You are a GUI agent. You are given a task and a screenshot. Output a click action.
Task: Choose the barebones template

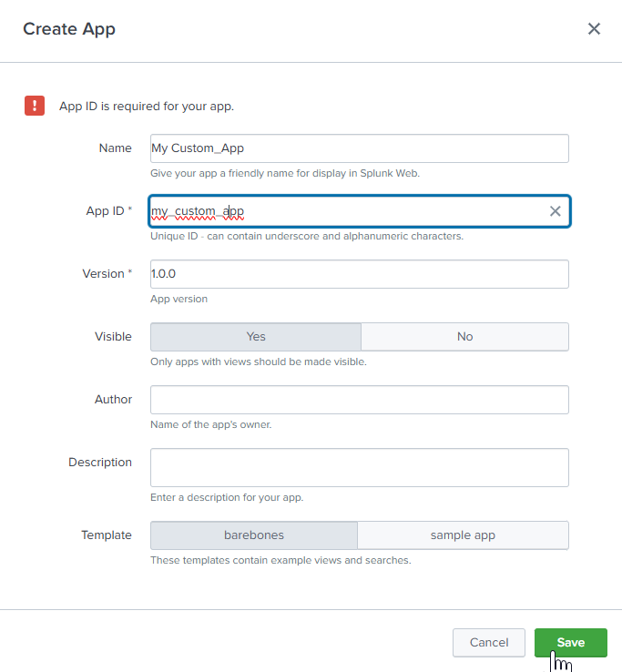click(254, 535)
